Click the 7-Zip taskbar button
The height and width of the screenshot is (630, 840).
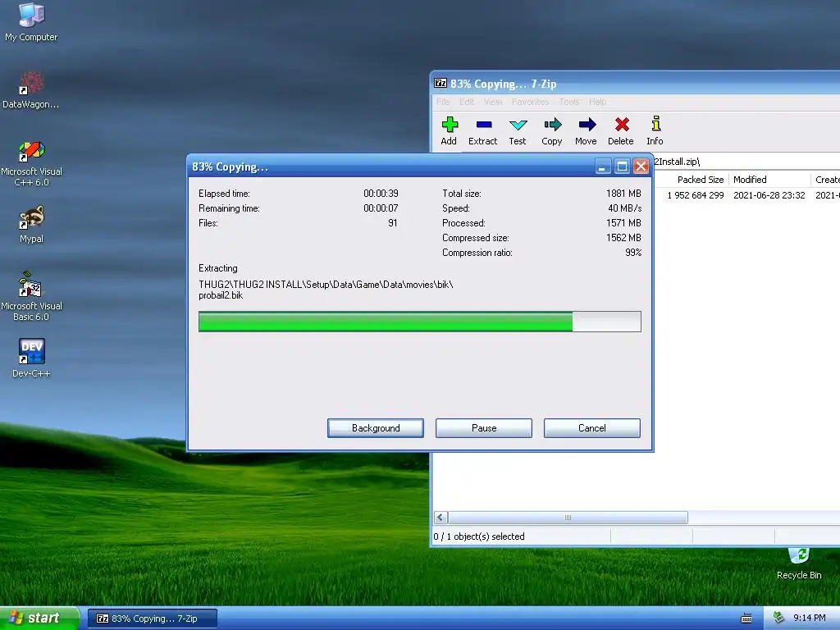[x=153, y=619]
